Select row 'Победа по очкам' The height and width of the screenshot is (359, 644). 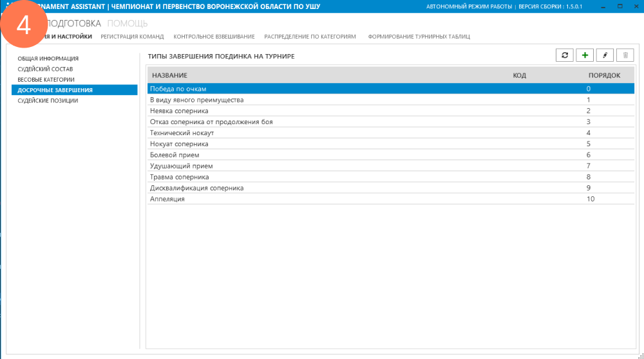[391, 89]
